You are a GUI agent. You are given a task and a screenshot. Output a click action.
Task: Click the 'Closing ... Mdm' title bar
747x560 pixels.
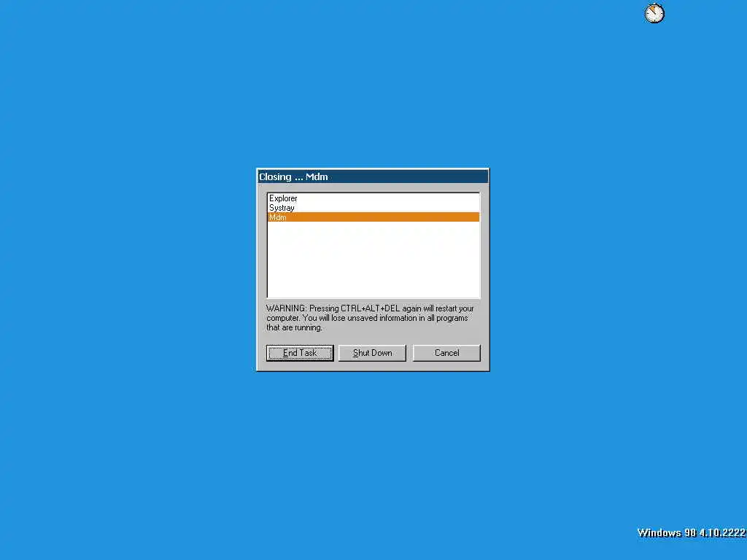coord(373,176)
